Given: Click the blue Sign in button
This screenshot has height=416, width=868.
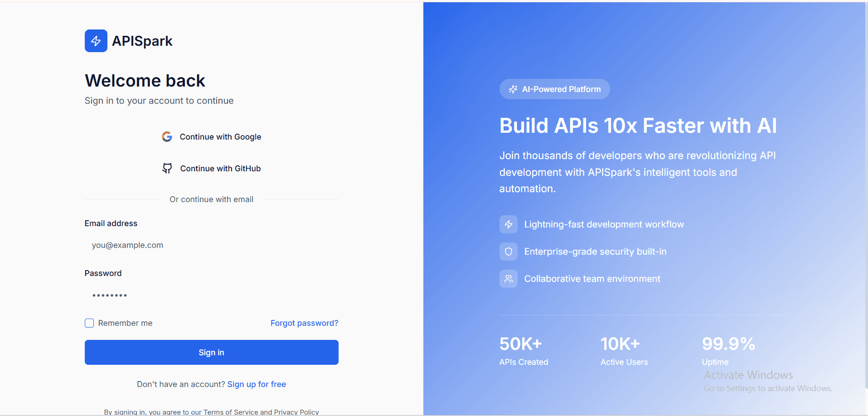Looking at the screenshot, I should [212, 353].
